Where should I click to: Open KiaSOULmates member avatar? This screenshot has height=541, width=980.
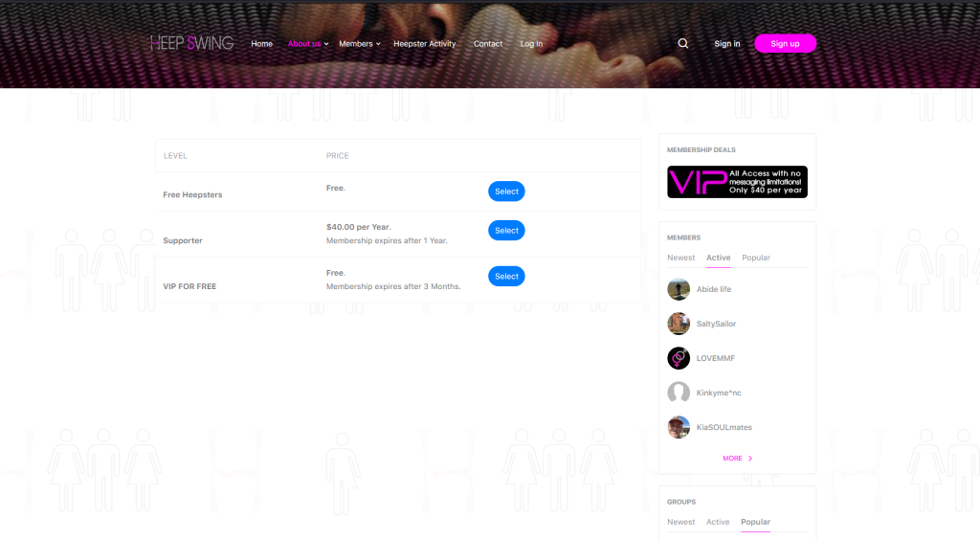(x=679, y=427)
